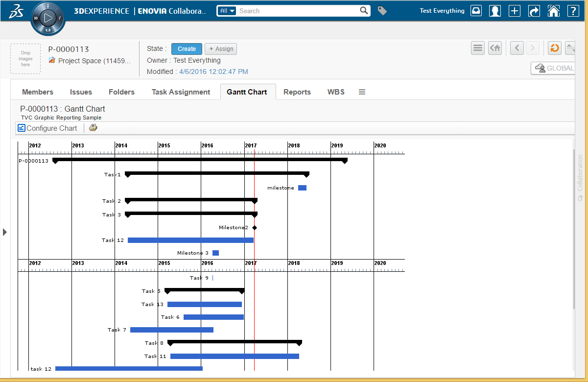Open the notifications inbox icon
The width and height of the screenshot is (588, 382).
tap(476, 11)
